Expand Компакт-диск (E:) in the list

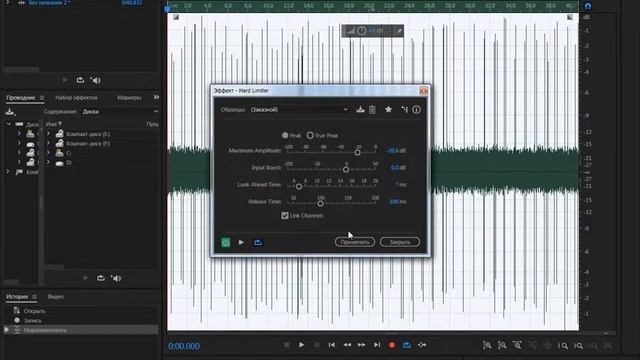pos(48,133)
